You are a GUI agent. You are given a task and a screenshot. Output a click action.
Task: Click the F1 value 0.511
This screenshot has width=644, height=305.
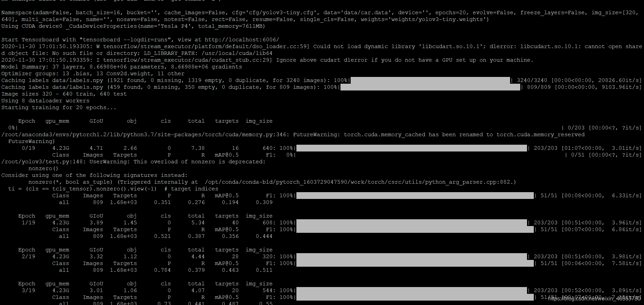click(x=264, y=270)
